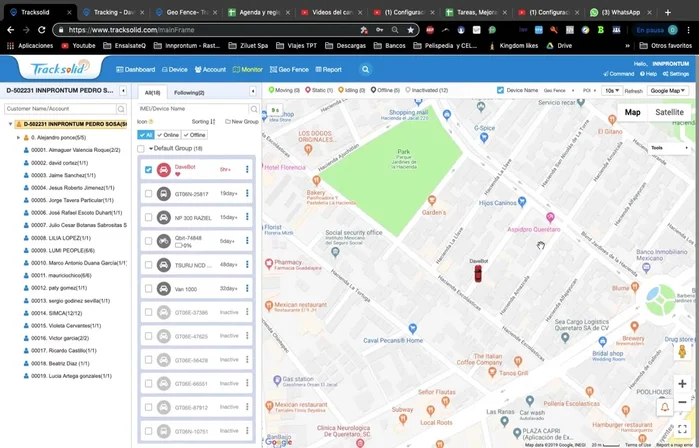Image resolution: width=699 pixels, height=448 pixels.
Task: Select the All filter button
Action: 146,135
